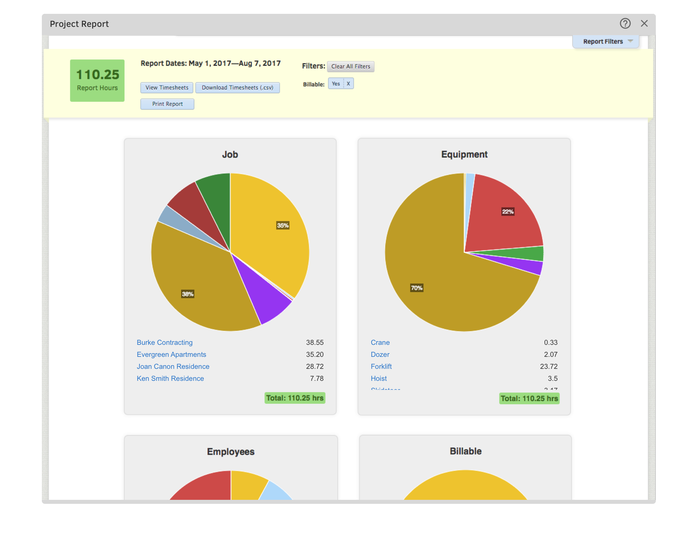Open the help question mark icon

pyautogui.click(x=625, y=23)
